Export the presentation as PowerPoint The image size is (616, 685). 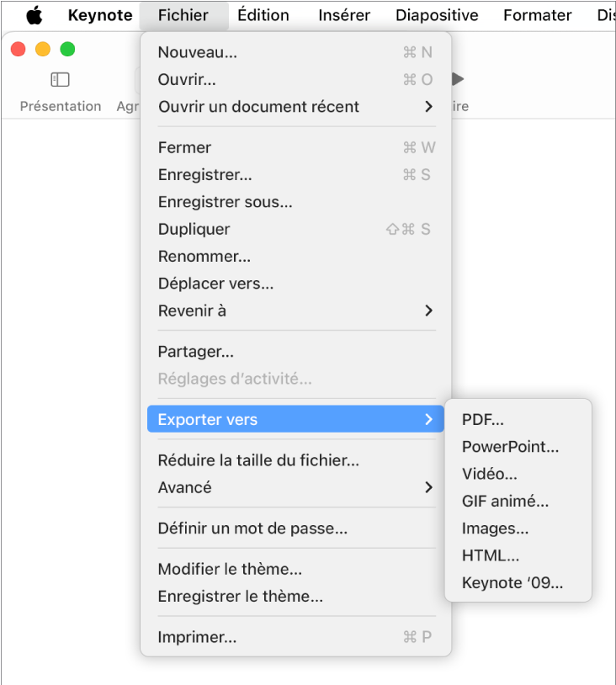click(x=511, y=447)
